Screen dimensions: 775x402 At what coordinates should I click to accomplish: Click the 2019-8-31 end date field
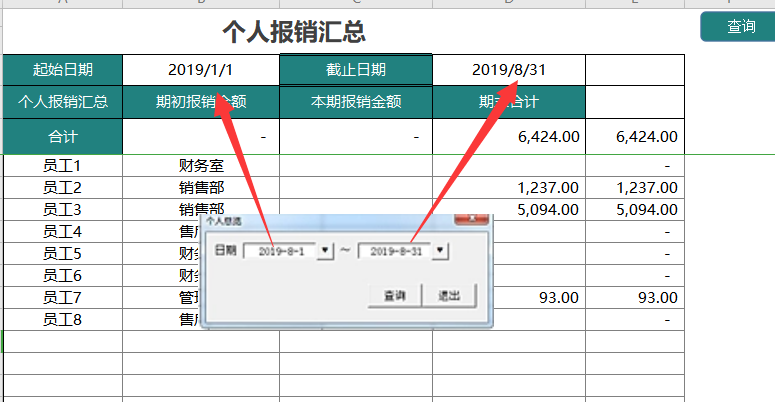(395, 251)
